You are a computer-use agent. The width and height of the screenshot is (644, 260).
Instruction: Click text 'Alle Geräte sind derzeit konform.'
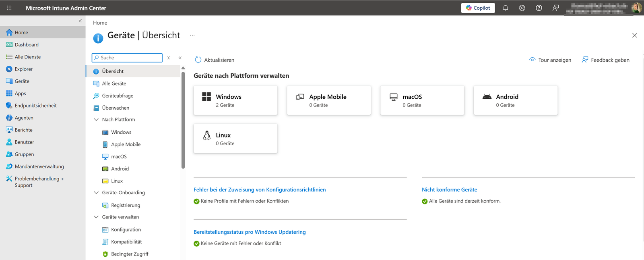[x=465, y=201]
